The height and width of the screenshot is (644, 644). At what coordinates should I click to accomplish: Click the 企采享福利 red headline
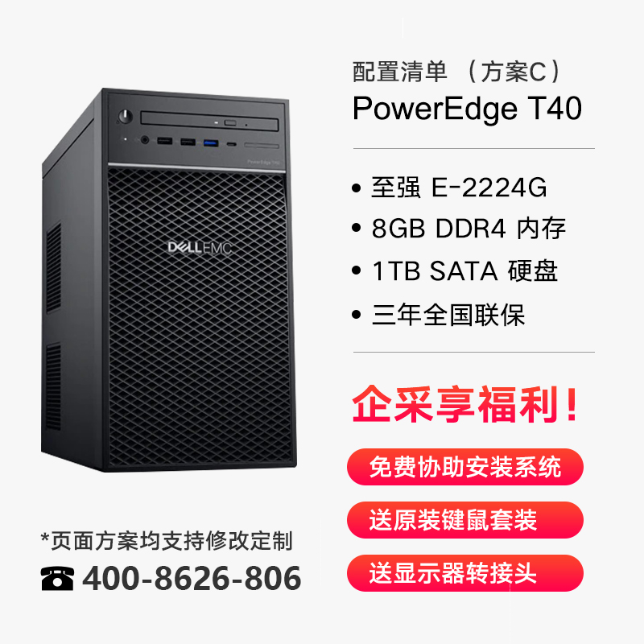click(465, 404)
